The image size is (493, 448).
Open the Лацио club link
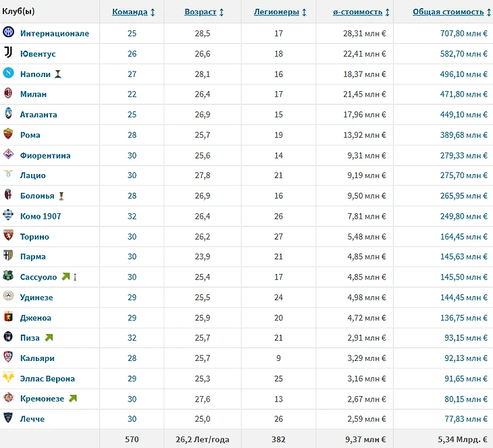tap(32, 175)
